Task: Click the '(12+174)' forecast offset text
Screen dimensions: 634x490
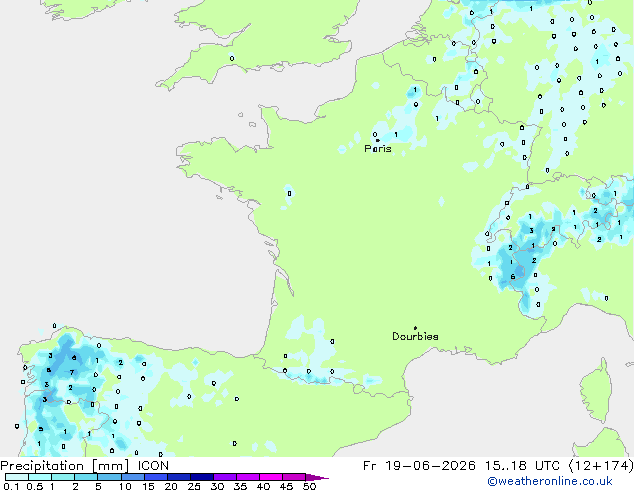Action: [601, 466]
